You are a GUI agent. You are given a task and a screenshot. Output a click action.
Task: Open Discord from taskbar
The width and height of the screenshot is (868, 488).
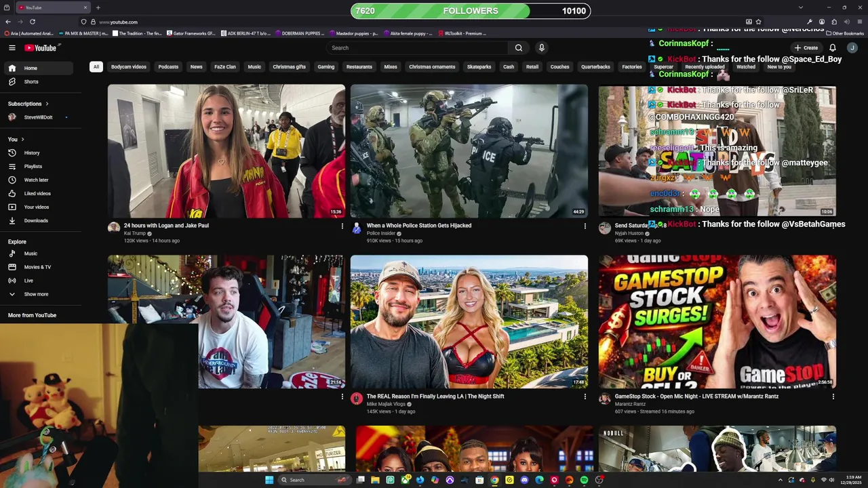pos(524,480)
